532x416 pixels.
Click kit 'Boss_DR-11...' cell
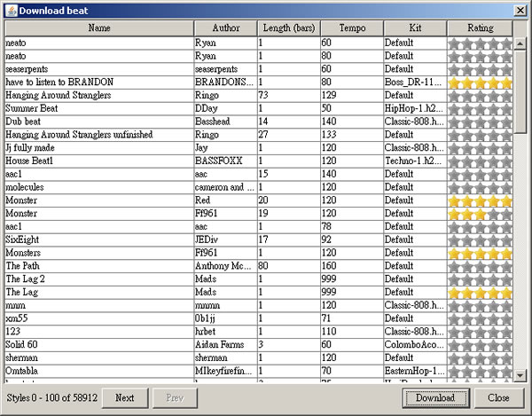coord(415,82)
